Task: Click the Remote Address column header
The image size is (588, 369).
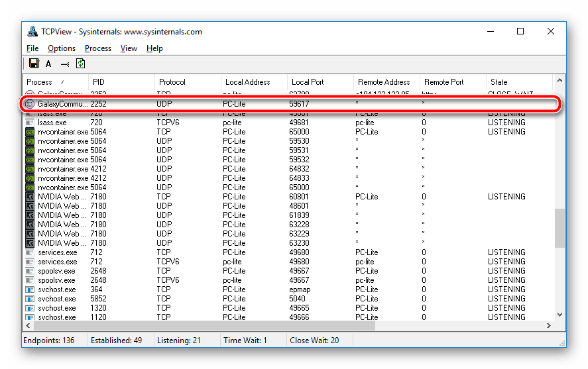Action: pyautogui.click(x=386, y=82)
